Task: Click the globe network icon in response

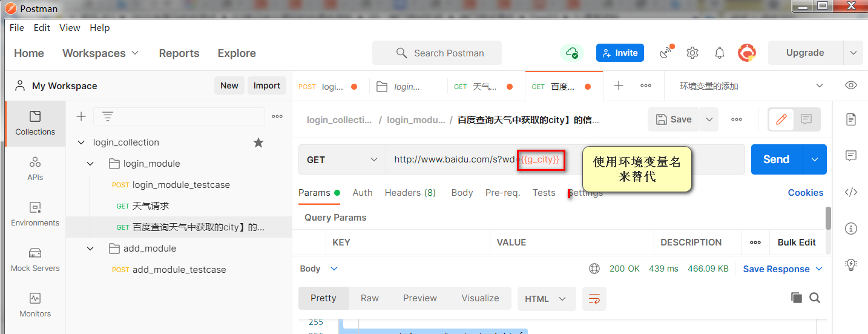Action: [594, 269]
